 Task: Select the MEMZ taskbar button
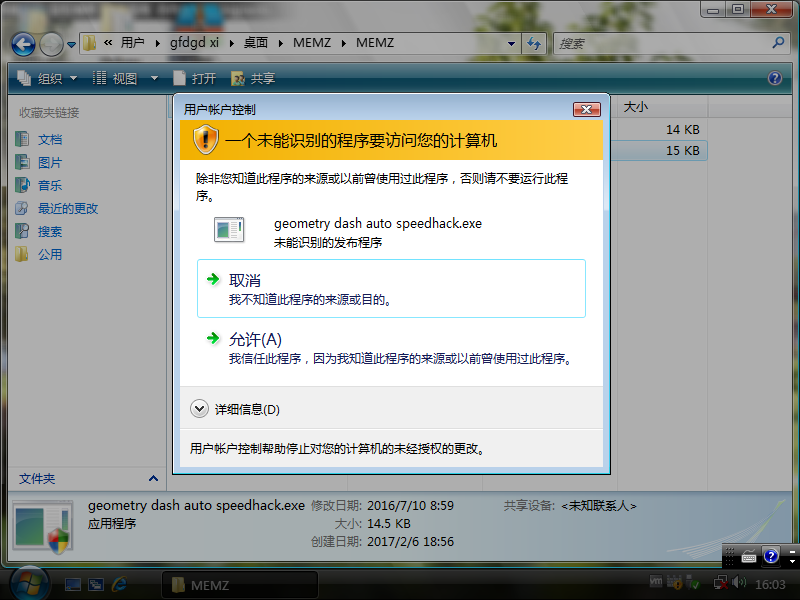click(x=240, y=584)
